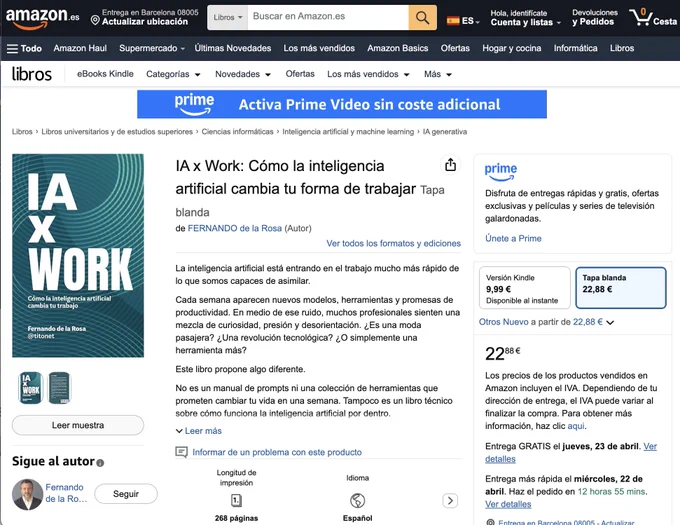Expand the Leer más description
Viewport: 680px width, 525px height.
(x=199, y=431)
